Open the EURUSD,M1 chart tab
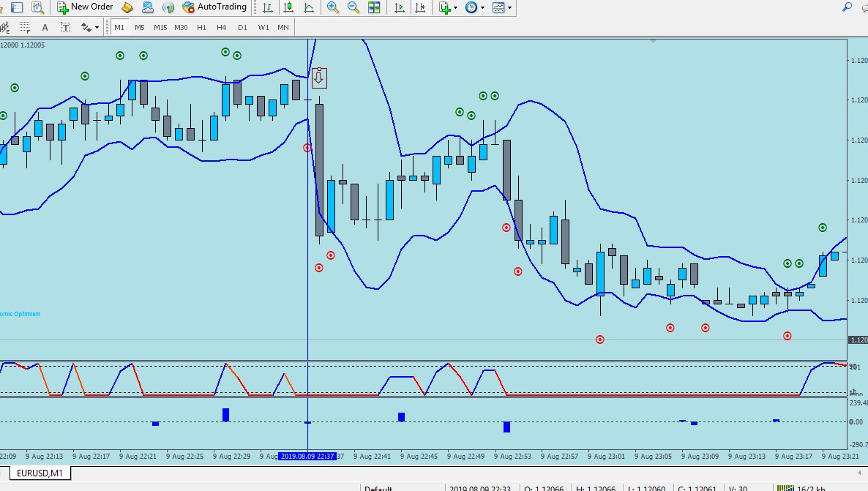Image resolution: width=868 pixels, height=491 pixels. [x=40, y=473]
